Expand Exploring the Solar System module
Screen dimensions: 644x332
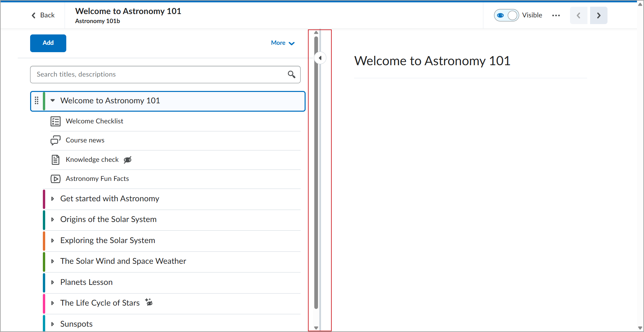pyautogui.click(x=53, y=241)
